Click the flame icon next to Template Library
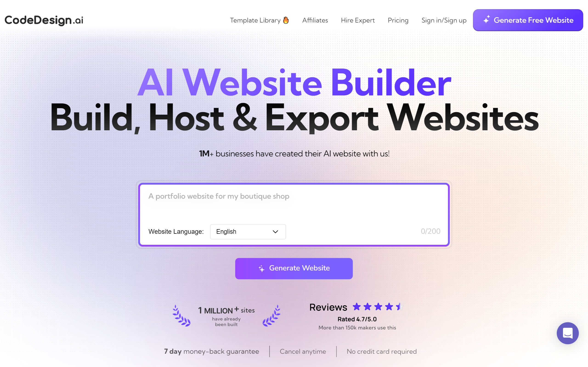 [286, 19]
